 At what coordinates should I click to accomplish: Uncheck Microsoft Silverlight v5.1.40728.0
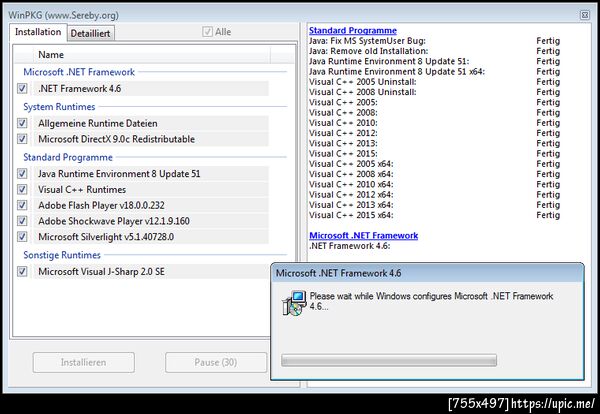22,237
